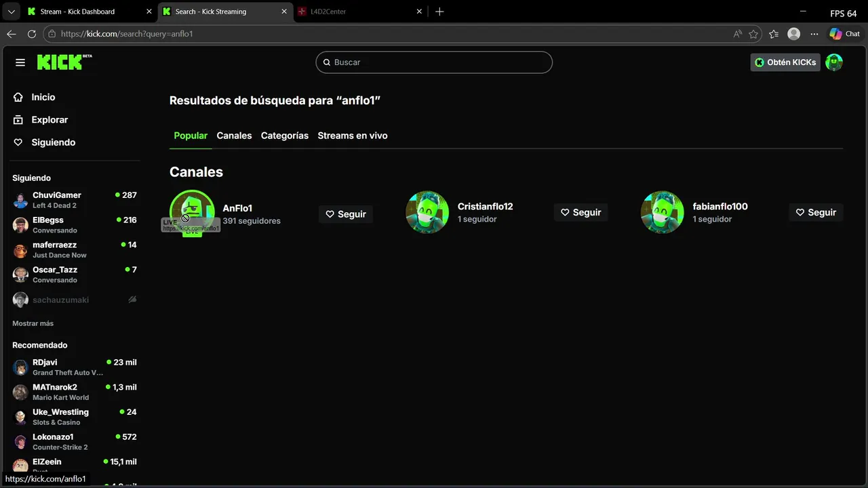Open Cristianflo12 channel avatar
The image size is (868, 488).
pyautogui.click(x=427, y=212)
